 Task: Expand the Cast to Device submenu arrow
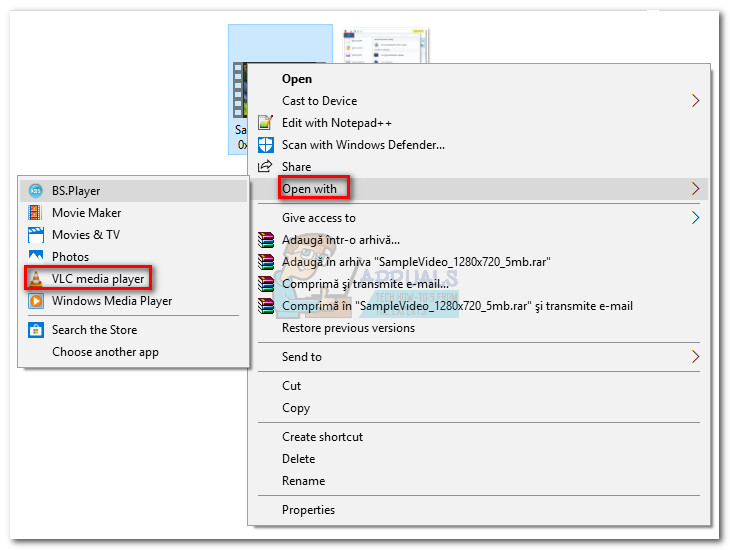[695, 101]
